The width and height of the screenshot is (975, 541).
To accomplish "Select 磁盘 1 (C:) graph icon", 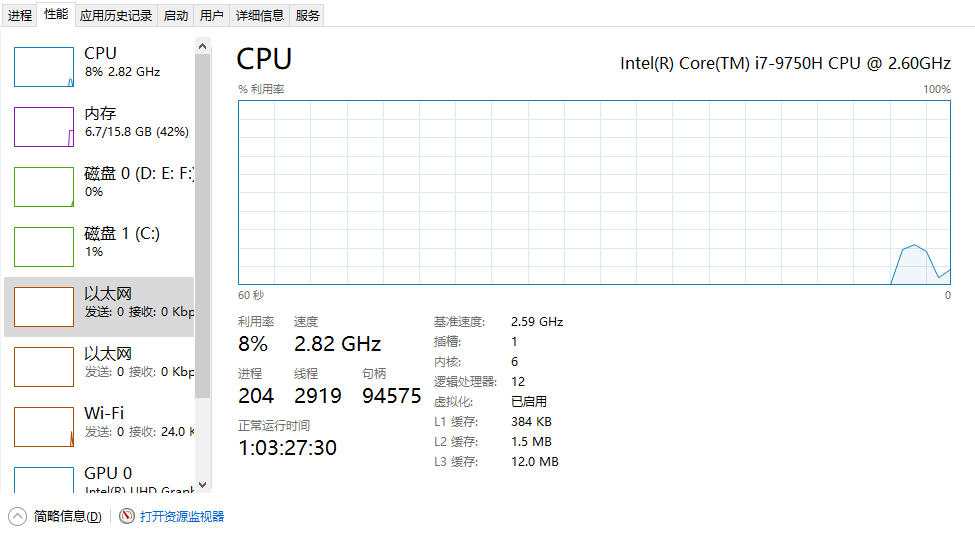I will 44,247.
